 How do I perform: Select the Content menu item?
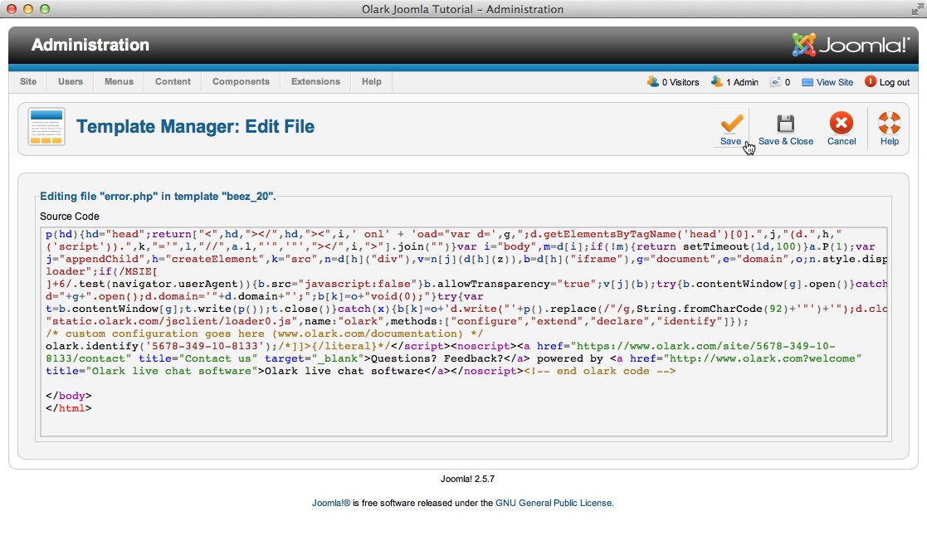click(x=173, y=81)
